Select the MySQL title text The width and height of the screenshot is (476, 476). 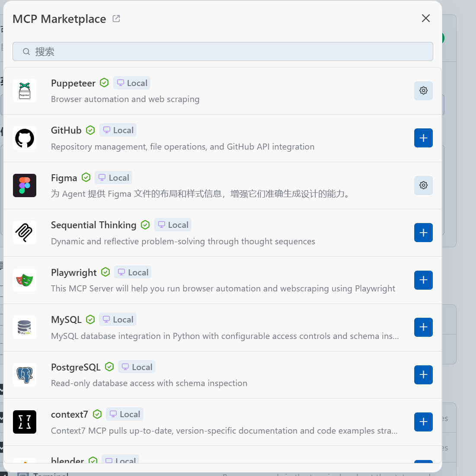66,320
